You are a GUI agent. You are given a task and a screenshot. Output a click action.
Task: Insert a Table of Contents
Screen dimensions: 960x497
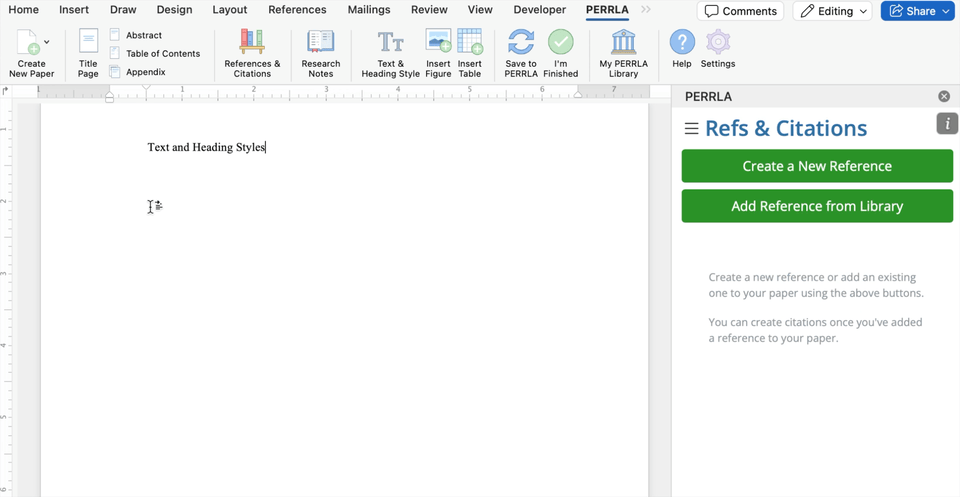coord(155,53)
